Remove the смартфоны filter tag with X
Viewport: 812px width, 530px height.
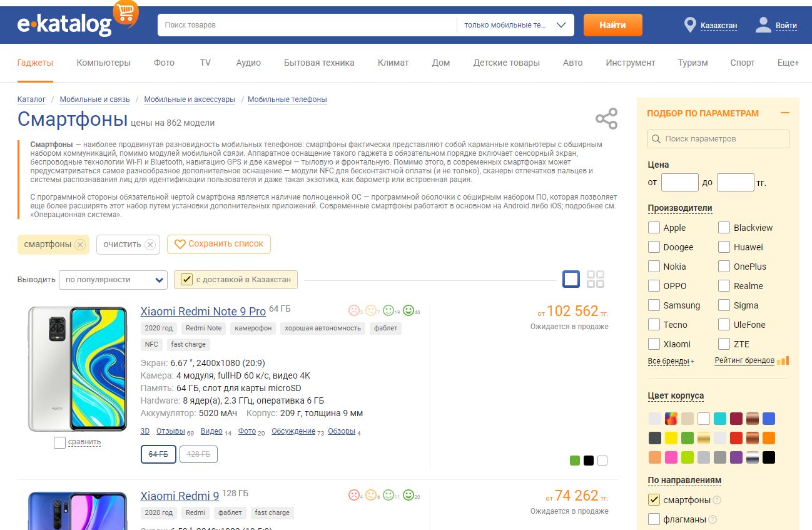click(80, 245)
